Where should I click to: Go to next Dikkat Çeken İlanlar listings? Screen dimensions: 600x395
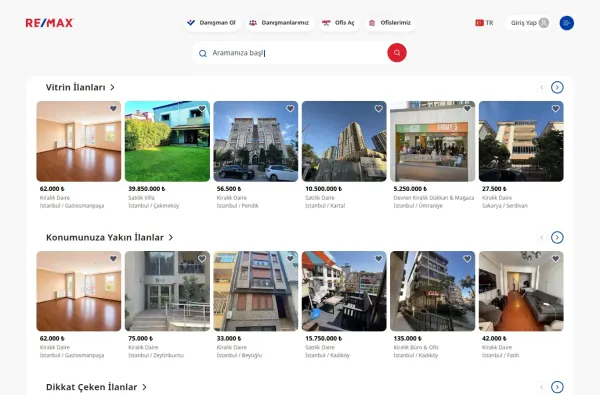tap(557, 387)
